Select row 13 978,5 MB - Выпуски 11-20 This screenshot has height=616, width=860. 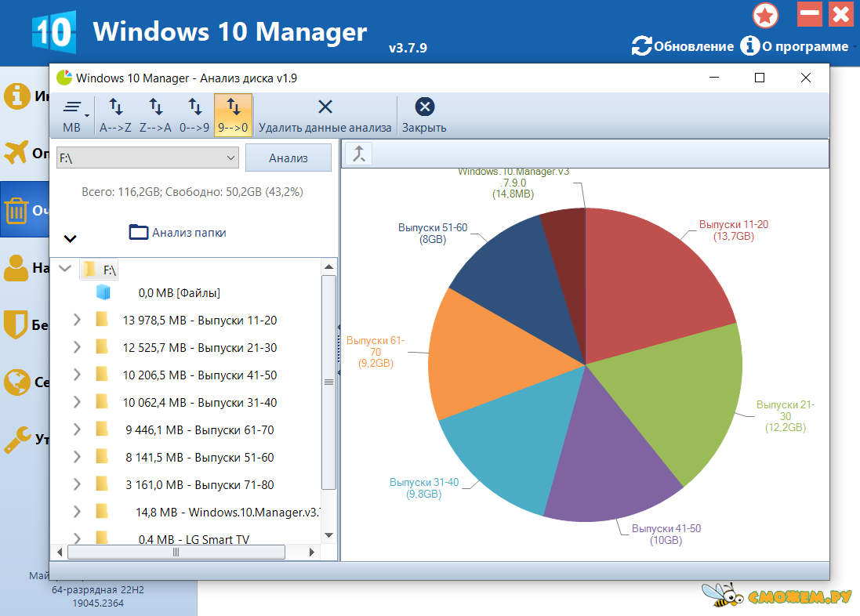pos(200,321)
